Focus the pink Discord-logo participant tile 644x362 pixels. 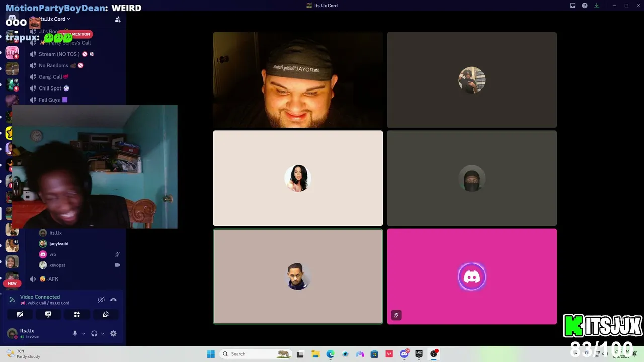(x=472, y=277)
